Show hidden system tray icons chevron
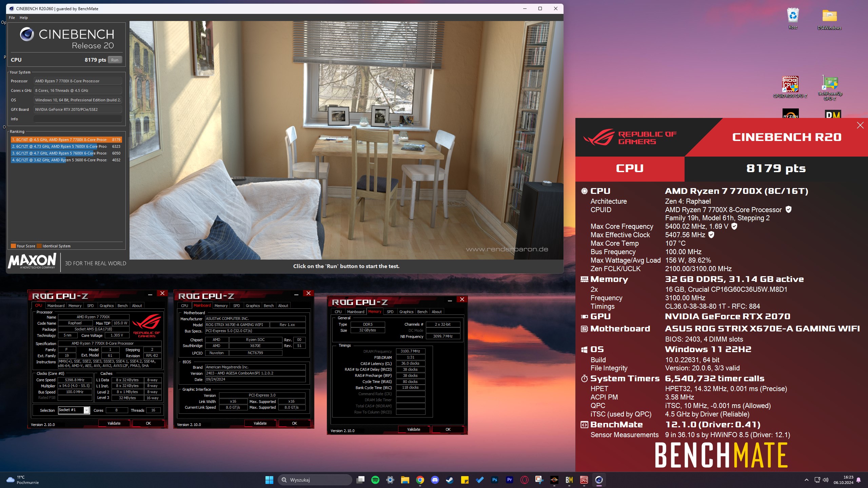The image size is (868, 488). point(807,480)
